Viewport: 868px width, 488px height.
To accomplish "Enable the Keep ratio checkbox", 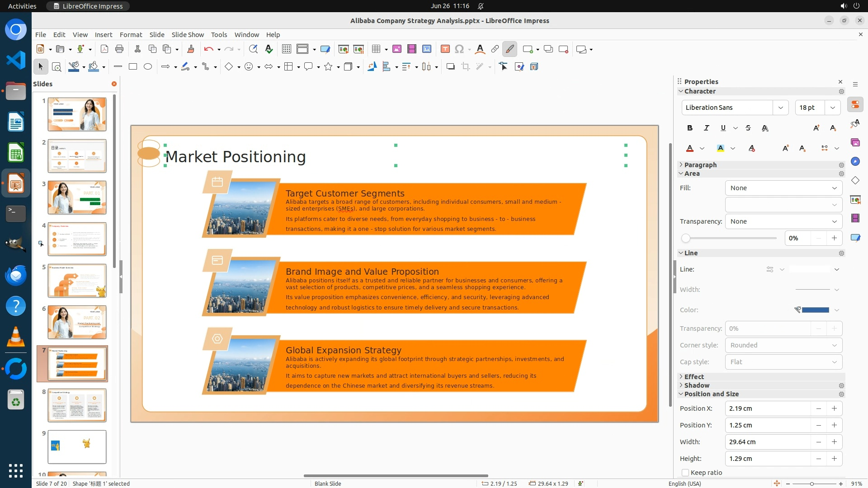I will pos(685,473).
